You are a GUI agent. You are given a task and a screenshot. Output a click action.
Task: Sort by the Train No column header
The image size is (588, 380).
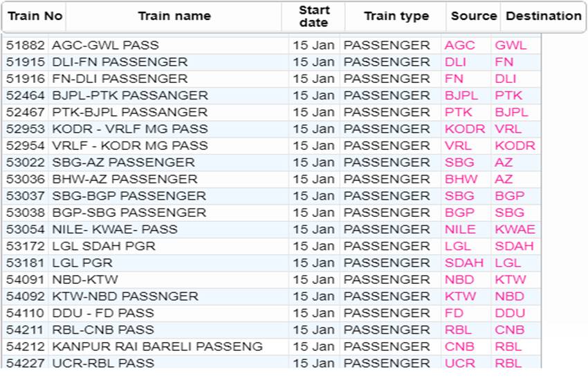tap(35, 16)
